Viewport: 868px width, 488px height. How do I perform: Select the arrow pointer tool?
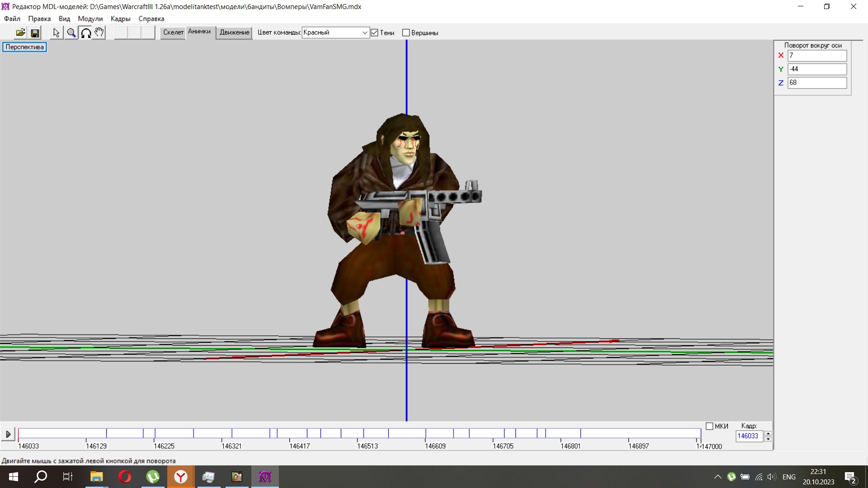56,33
